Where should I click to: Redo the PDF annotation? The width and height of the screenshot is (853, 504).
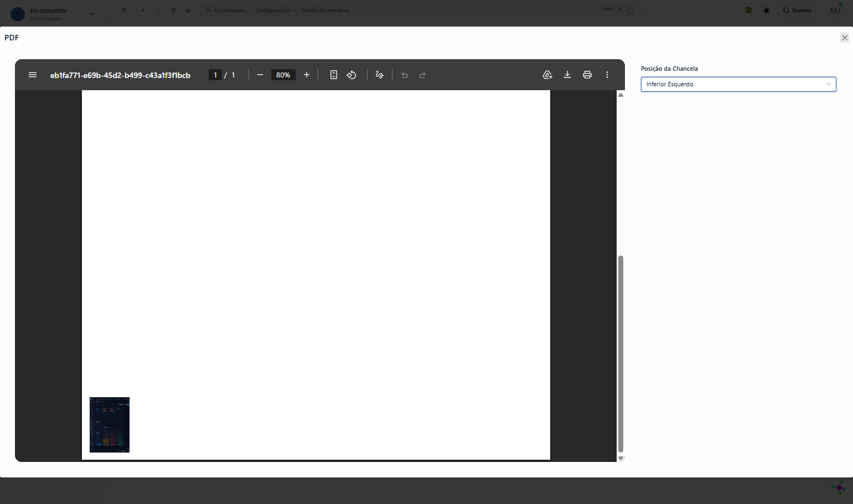[x=422, y=75]
